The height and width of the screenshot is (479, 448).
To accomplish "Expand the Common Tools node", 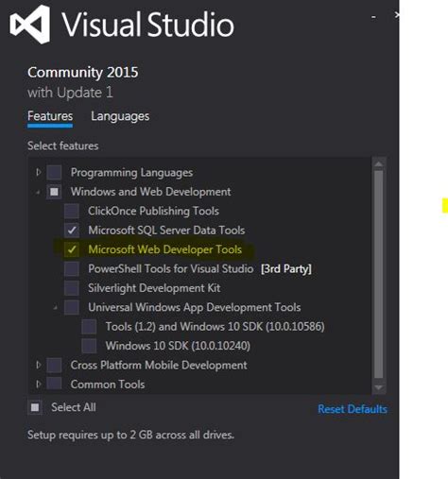I will 39,385.
